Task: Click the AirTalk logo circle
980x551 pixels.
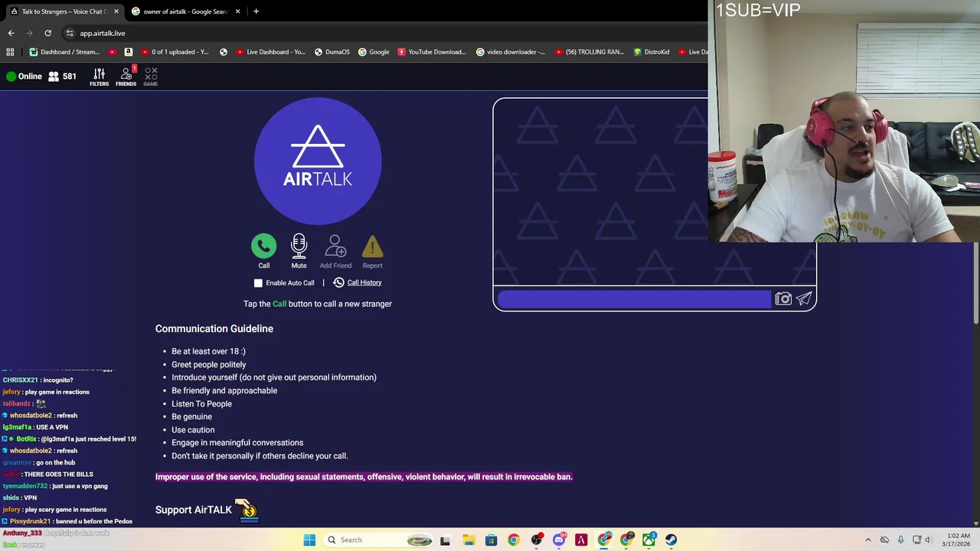Action: (318, 161)
